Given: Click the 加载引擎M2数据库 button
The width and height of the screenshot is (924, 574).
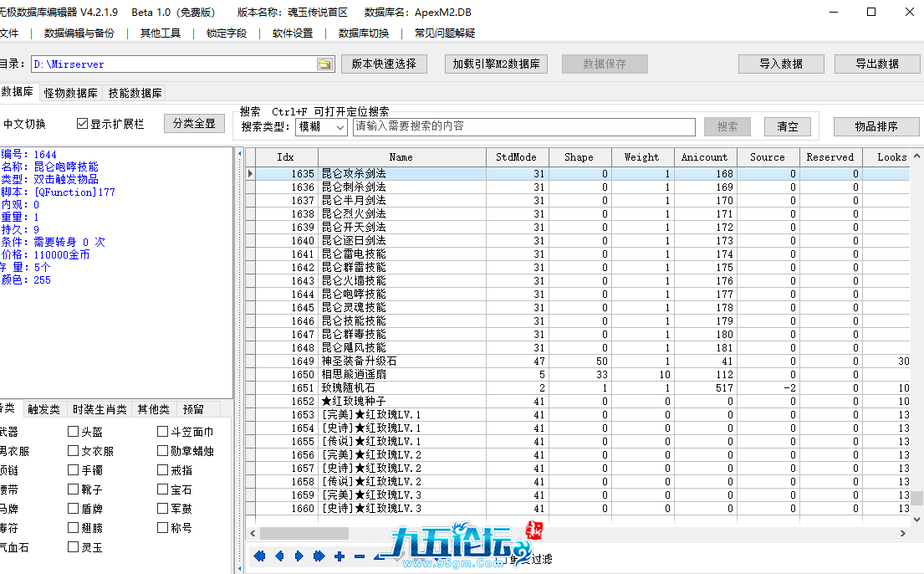Looking at the screenshot, I should point(496,64).
